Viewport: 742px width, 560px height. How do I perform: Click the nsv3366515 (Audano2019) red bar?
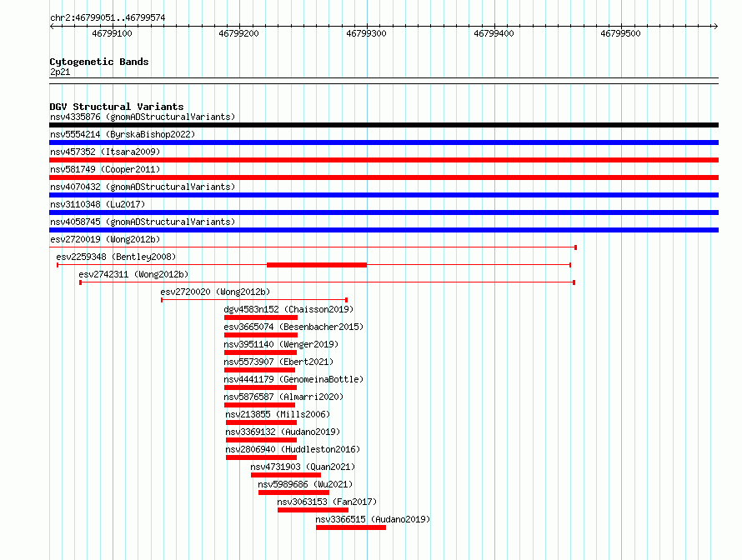pos(351,527)
